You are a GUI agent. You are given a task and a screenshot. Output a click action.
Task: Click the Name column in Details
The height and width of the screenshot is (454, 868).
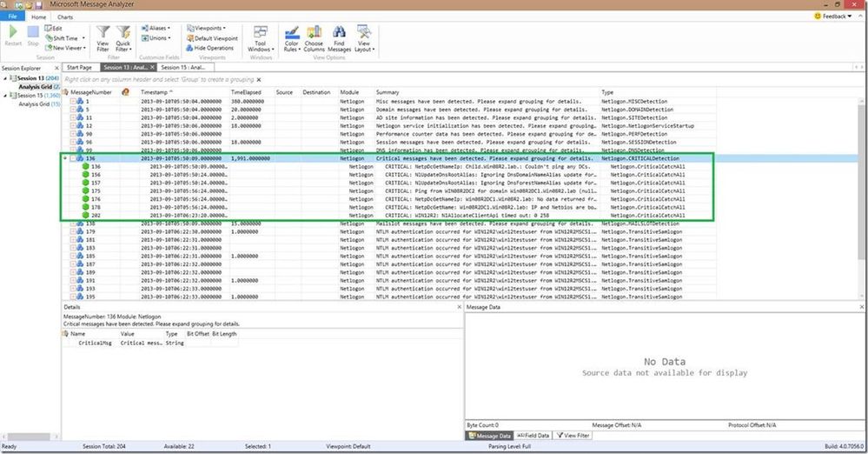pyautogui.click(x=78, y=334)
